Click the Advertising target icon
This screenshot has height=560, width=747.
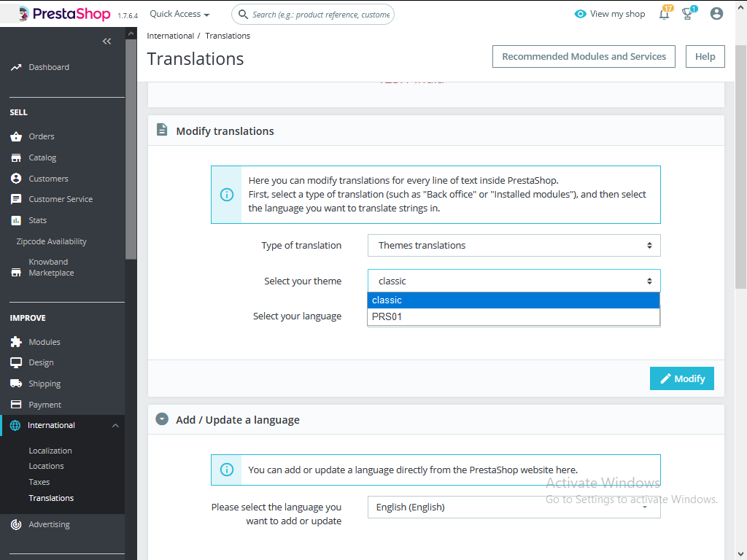pos(16,524)
